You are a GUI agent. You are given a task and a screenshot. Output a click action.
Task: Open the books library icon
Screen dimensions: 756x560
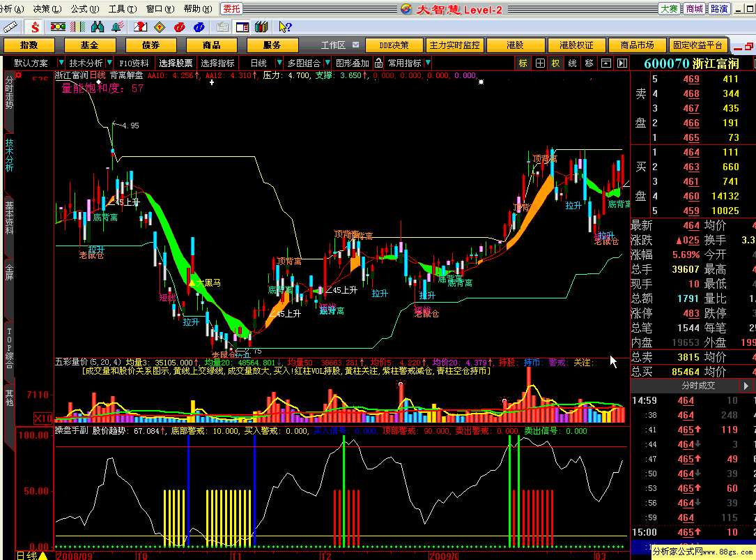[261, 27]
